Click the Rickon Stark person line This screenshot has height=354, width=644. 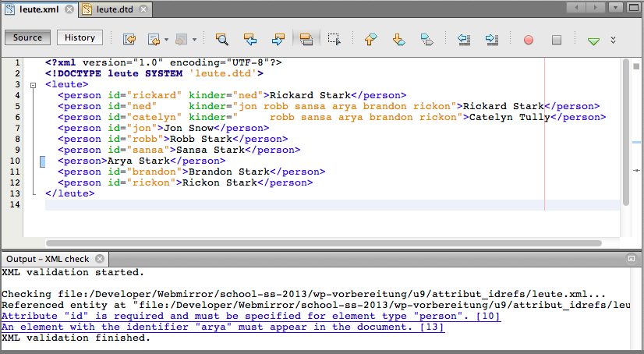[186, 182]
